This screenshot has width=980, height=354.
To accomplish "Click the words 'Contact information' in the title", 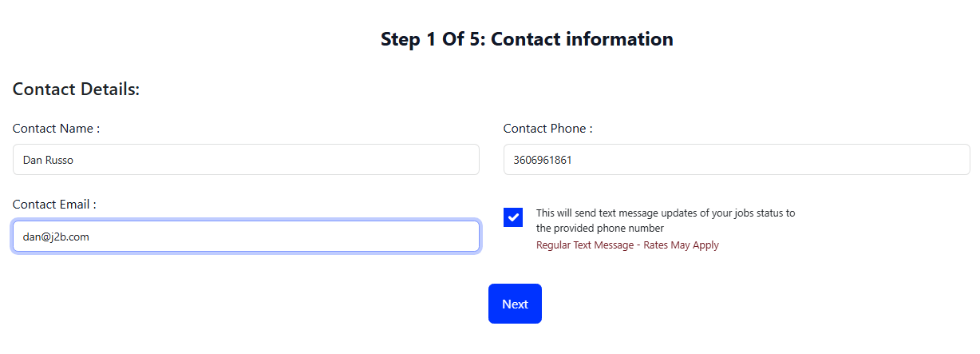I will pyautogui.click(x=582, y=38).
